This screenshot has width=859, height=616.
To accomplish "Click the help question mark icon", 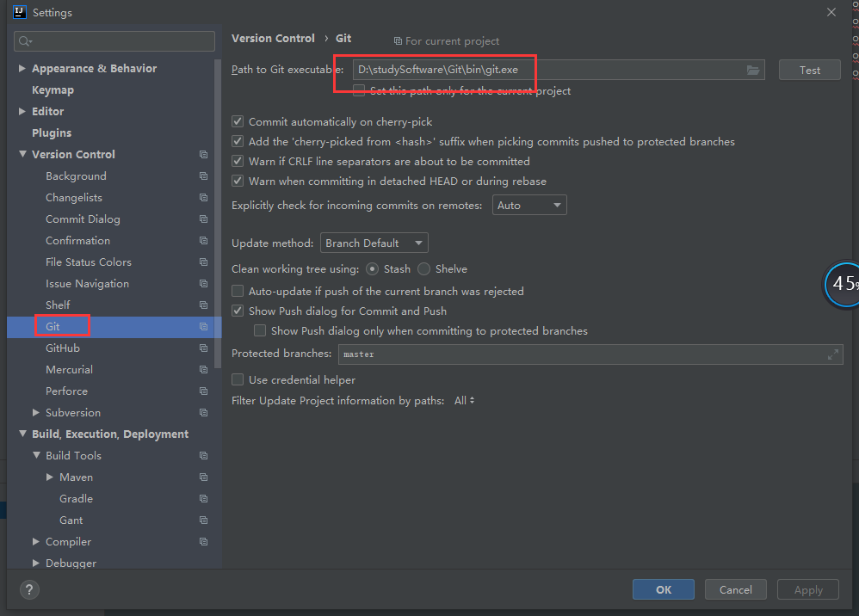I will coord(29,589).
